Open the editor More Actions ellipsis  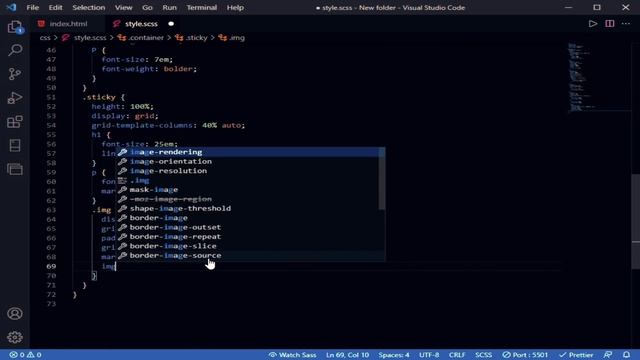point(626,24)
